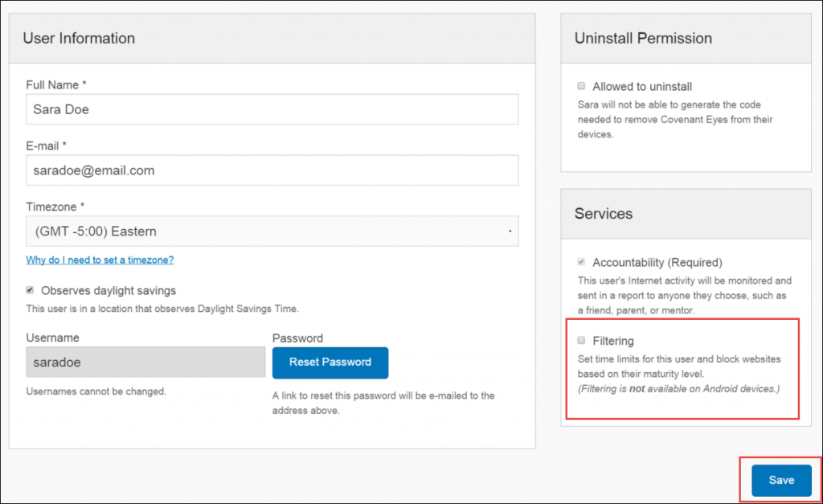823x504 pixels.
Task: Click the greyed-out Username field saradoe
Action: coord(145,363)
